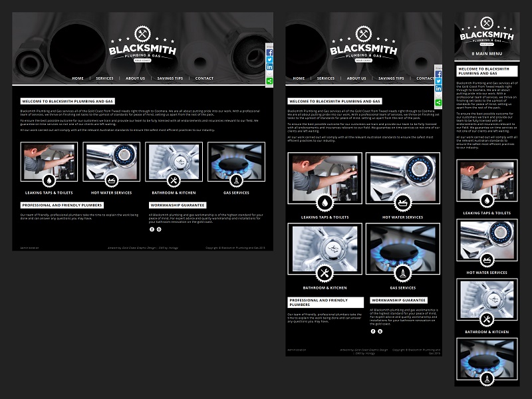Image resolution: width=532 pixels, height=399 pixels.
Task: Click Twitter share icon in desktop layout
Action: (269, 59)
